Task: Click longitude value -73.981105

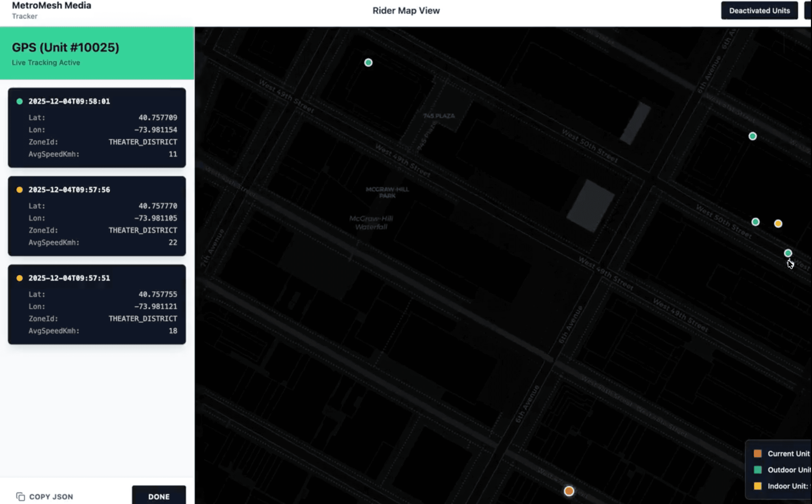Action: point(155,218)
